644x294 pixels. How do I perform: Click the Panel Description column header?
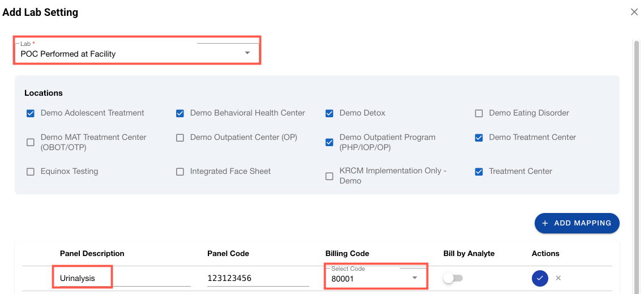click(92, 253)
